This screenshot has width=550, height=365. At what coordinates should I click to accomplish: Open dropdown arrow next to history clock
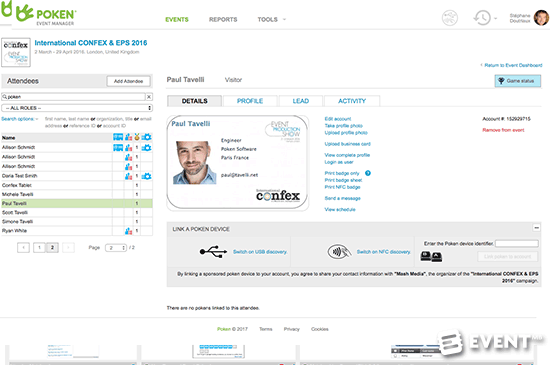(x=495, y=19)
